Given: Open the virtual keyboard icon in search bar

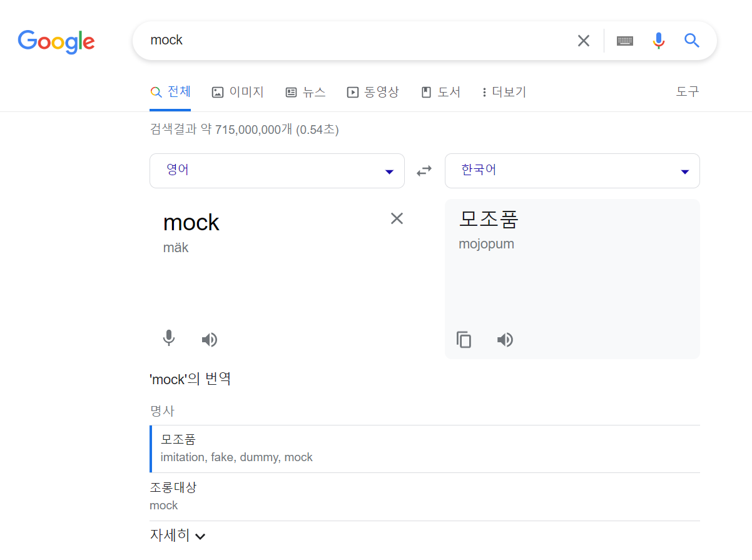Looking at the screenshot, I should [x=624, y=40].
